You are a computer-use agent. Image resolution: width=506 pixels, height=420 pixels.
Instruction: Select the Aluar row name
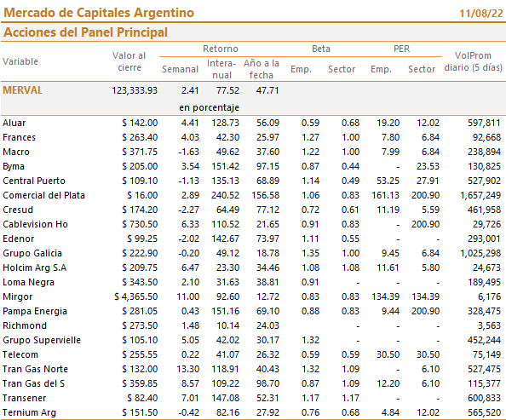(14, 123)
